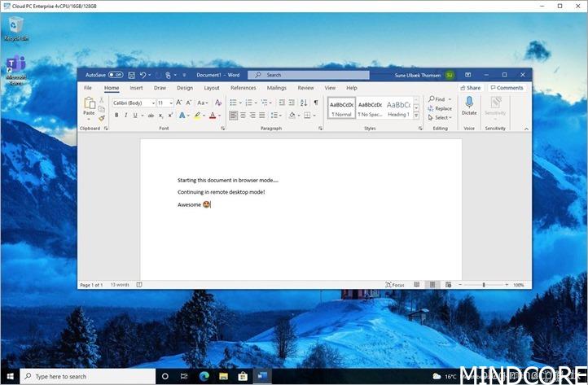The height and width of the screenshot is (385, 588).
Task: Show paragraph marks with pilcrow icon
Action: point(316,103)
